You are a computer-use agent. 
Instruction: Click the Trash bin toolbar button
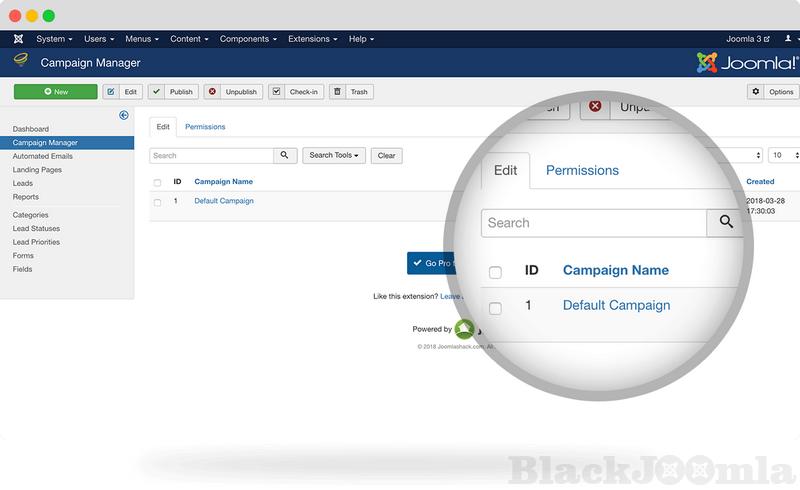350,92
